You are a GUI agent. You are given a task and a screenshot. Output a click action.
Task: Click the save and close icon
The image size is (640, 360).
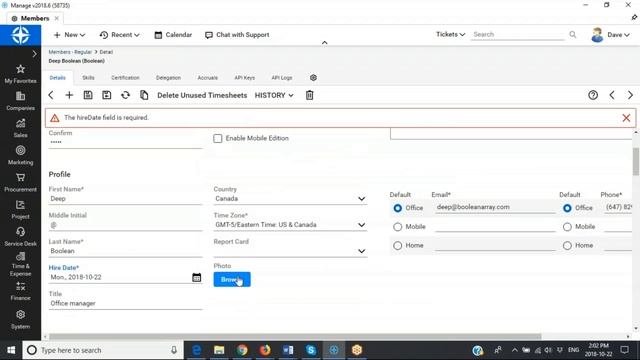pos(107,95)
